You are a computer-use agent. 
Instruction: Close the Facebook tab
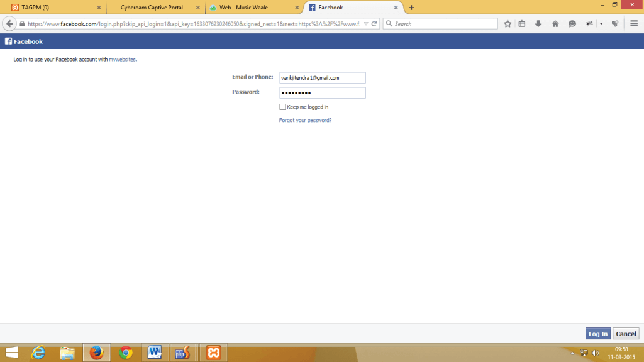pos(396,8)
